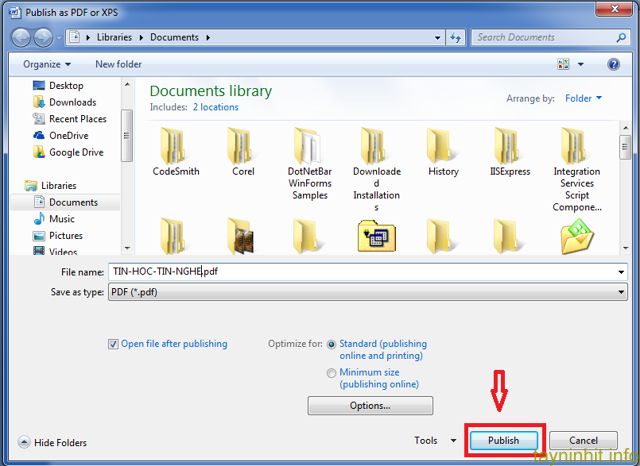This screenshot has width=640, height=466.
Task: Select Standard publishing optimization
Action: 332,344
